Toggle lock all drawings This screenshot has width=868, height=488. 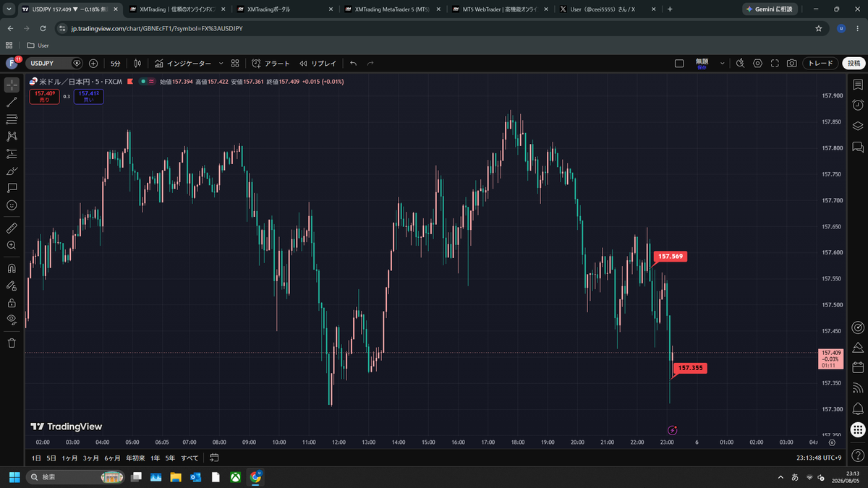pyautogui.click(x=12, y=303)
